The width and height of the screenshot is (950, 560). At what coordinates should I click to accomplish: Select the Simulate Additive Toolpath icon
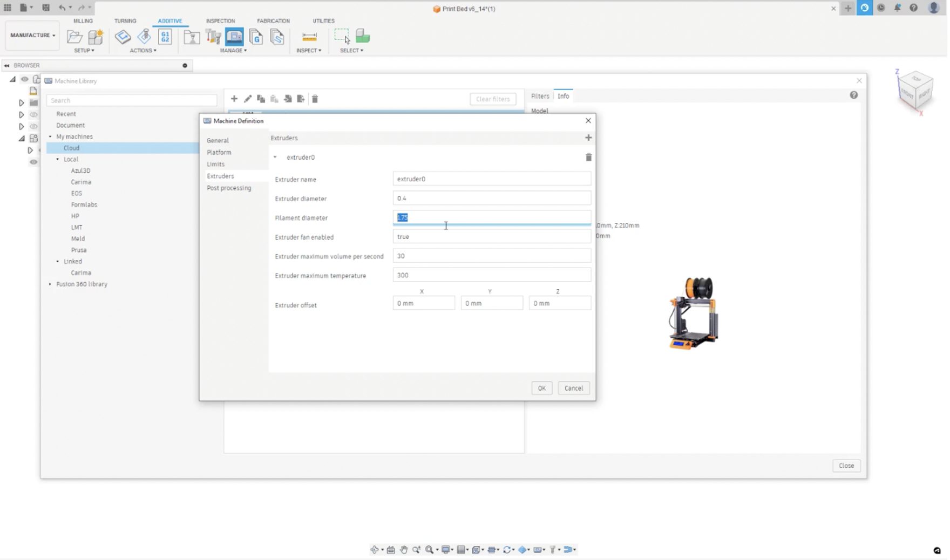pos(191,37)
